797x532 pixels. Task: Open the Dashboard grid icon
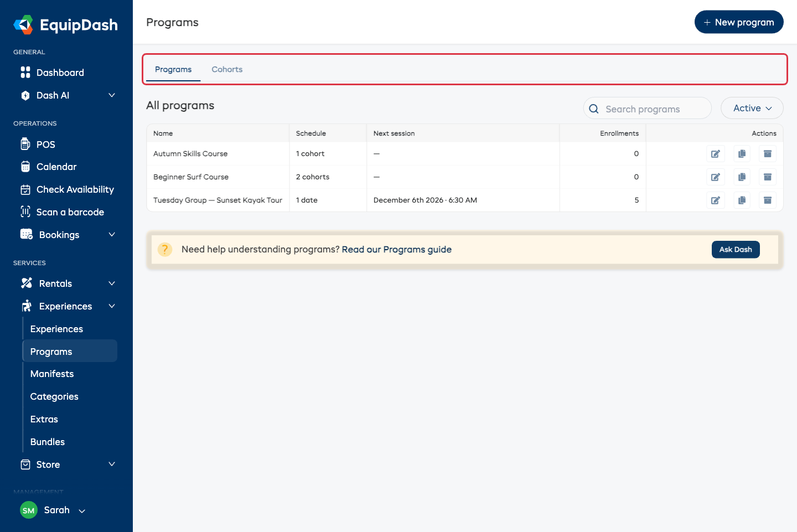[x=25, y=73]
